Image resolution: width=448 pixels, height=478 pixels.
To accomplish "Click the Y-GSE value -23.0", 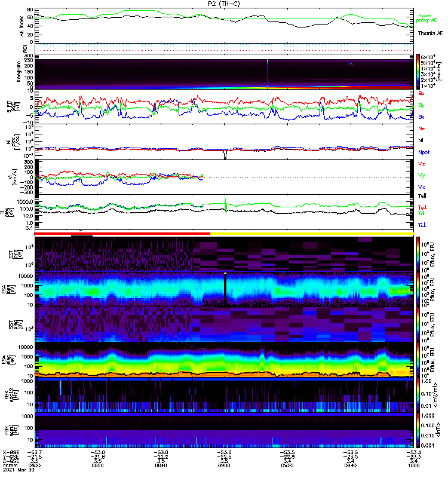I will click(351, 456).
